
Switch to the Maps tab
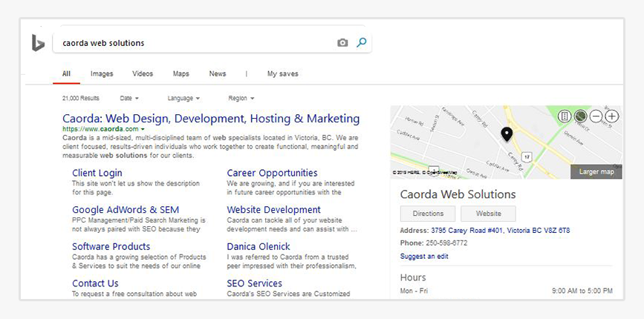[181, 73]
